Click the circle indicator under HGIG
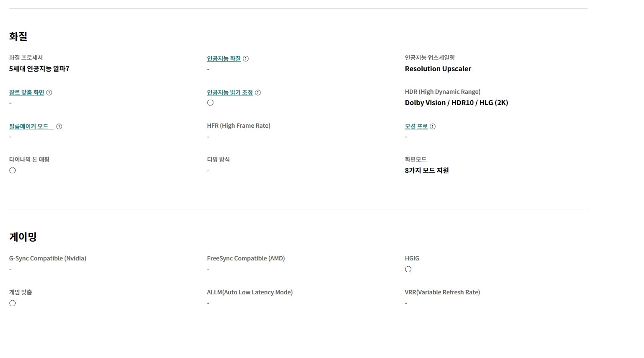 (408, 269)
